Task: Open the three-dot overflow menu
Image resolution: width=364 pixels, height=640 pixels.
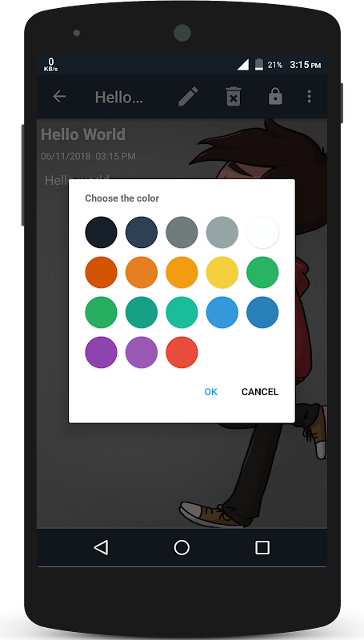Action: tap(310, 96)
